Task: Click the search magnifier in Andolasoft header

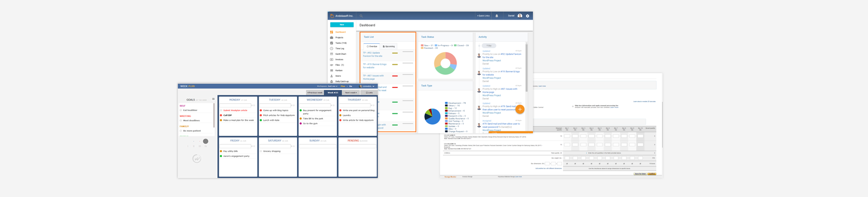Action: tap(361, 16)
